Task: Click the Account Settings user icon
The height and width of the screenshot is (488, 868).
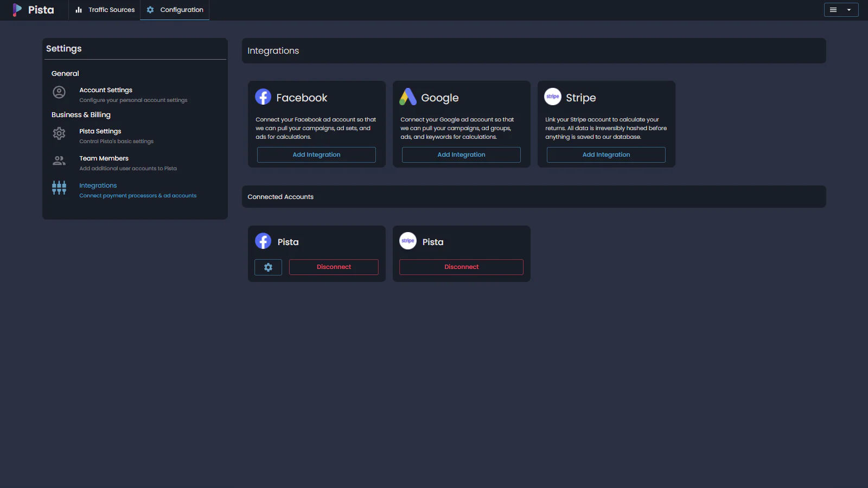Action: click(59, 92)
